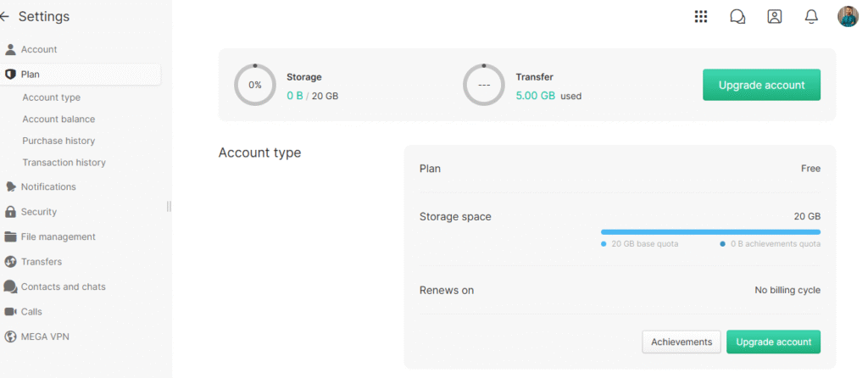Jump to the Purchase history subsection
868x378 pixels.
click(58, 141)
